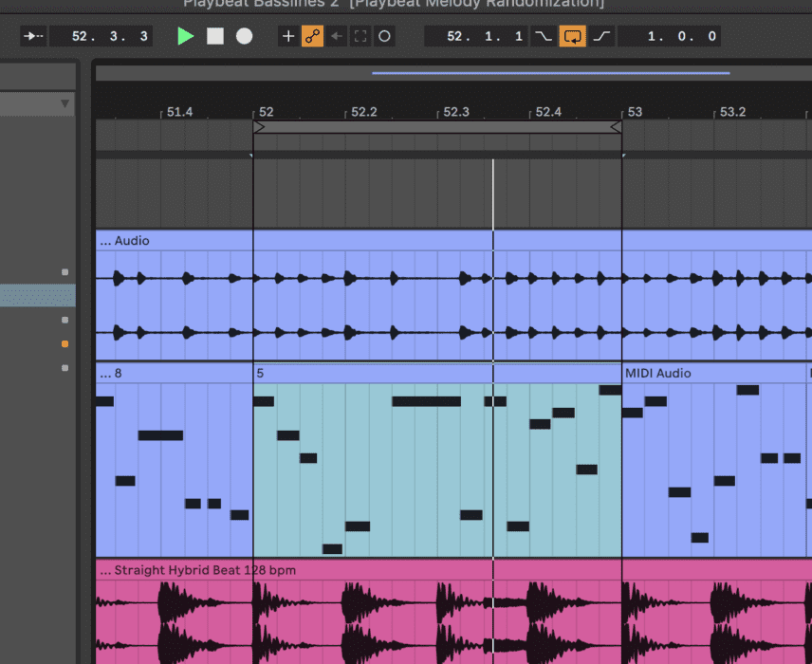The width and height of the screenshot is (812, 664).
Task: Select the 'MIDI Audio' clip header
Action: point(714,373)
